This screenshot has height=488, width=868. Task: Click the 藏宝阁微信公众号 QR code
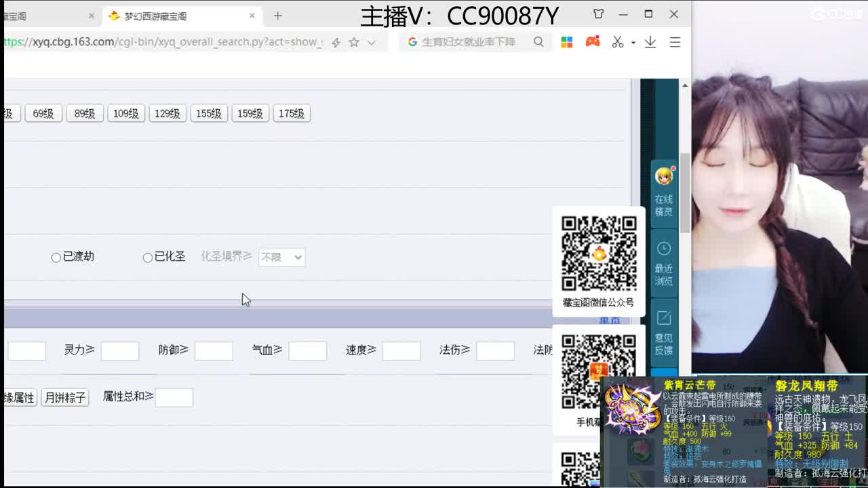599,253
